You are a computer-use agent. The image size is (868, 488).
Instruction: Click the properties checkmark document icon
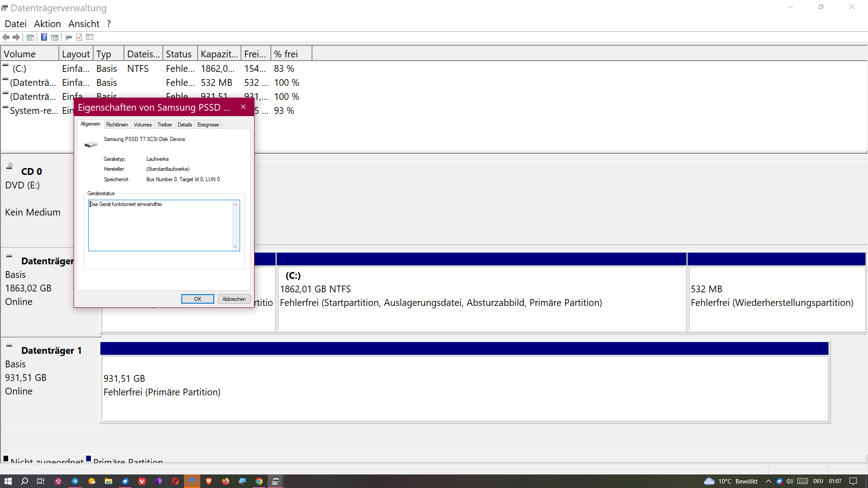coord(79,37)
